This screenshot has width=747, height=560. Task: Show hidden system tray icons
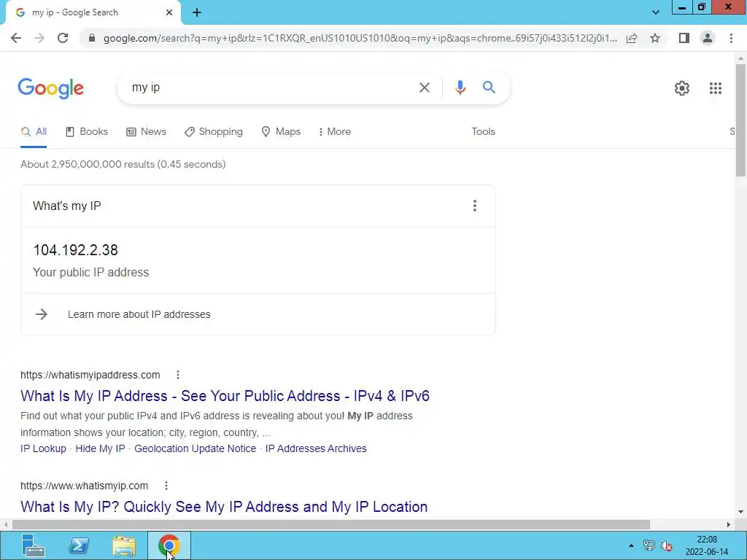click(631, 545)
